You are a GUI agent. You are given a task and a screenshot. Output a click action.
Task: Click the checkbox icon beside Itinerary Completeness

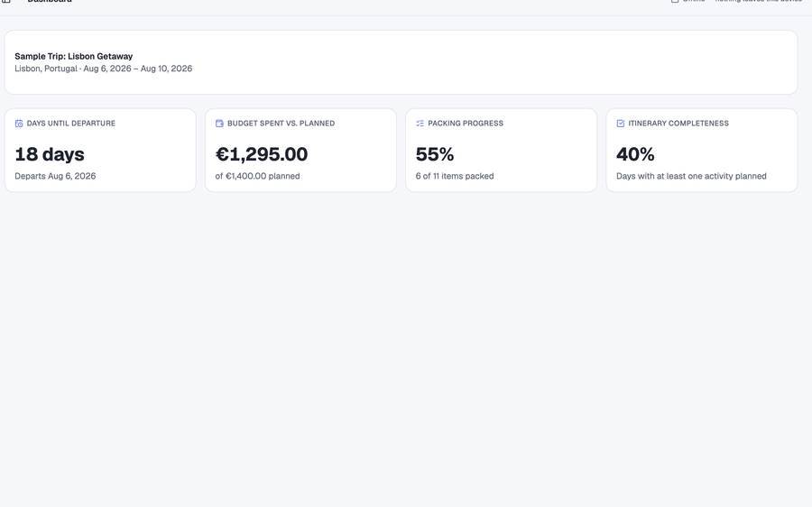tap(621, 124)
